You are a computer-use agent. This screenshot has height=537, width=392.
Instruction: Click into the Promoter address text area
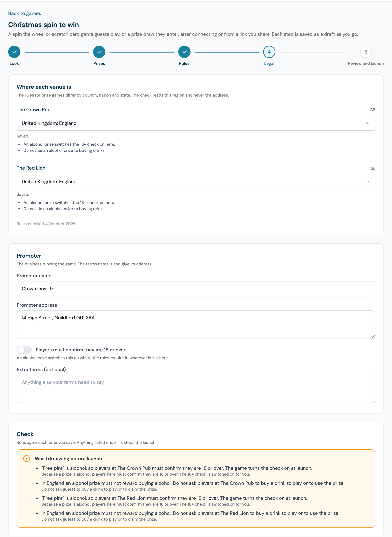pyautogui.click(x=196, y=324)
